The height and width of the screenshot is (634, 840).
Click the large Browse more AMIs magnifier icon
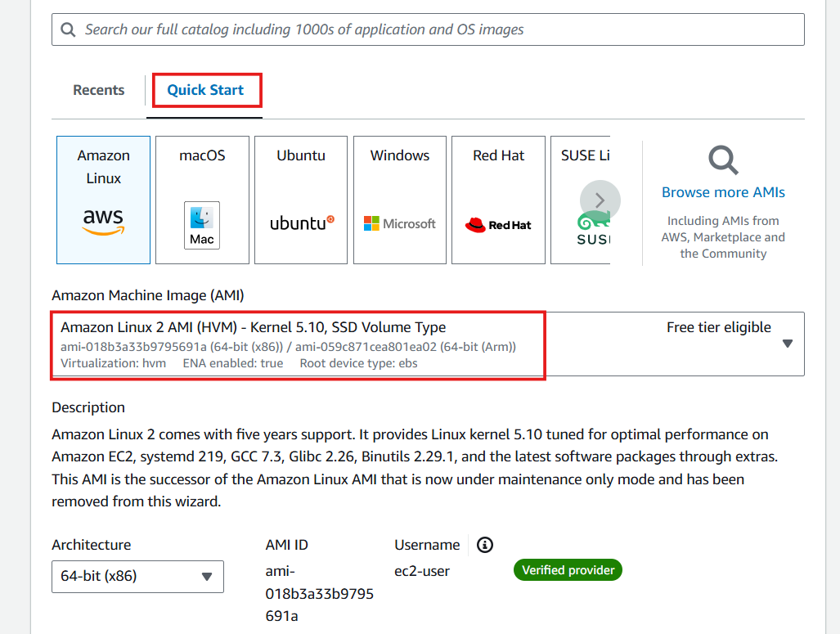click(x=723, y=160)
